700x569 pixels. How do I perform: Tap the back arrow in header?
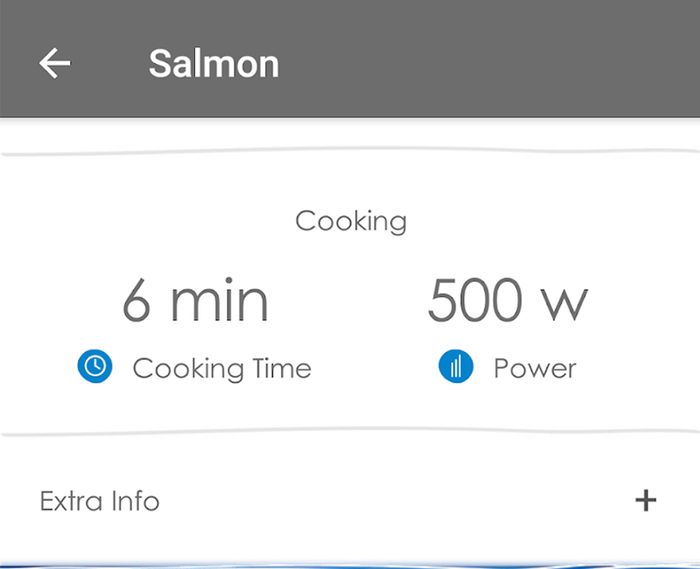pyautogui.click(x=55, y=63)
